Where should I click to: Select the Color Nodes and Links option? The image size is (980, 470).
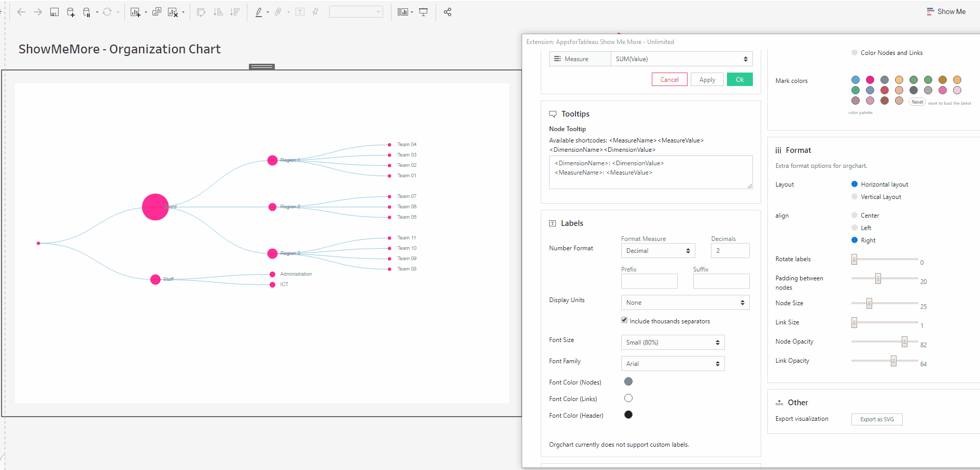[855, 53]
